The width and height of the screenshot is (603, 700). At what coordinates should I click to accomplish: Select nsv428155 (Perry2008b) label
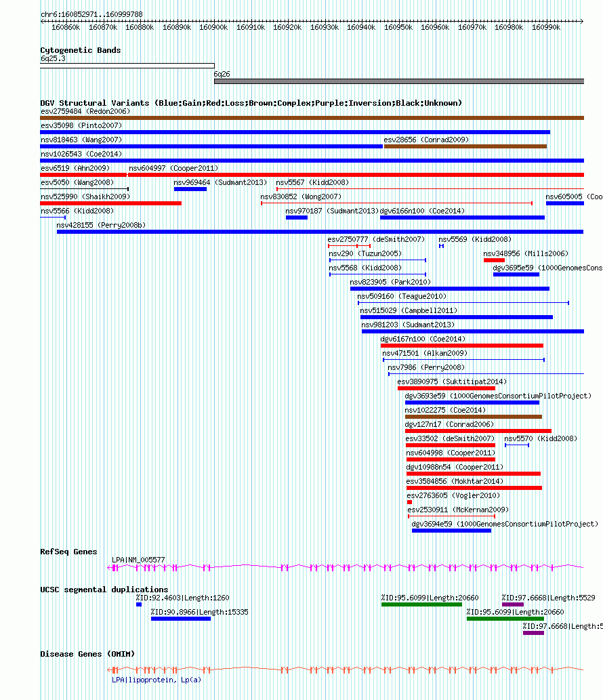point(102,226)
